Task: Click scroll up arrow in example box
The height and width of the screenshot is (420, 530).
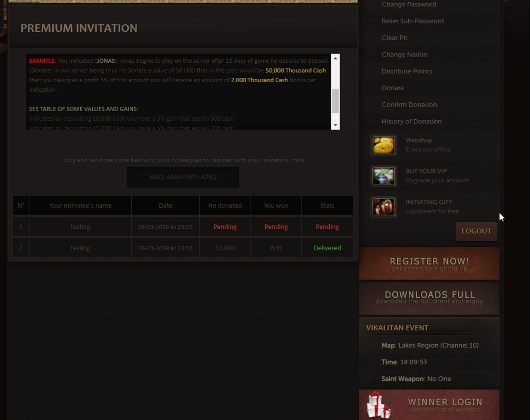Action: [x=335, y=58]
